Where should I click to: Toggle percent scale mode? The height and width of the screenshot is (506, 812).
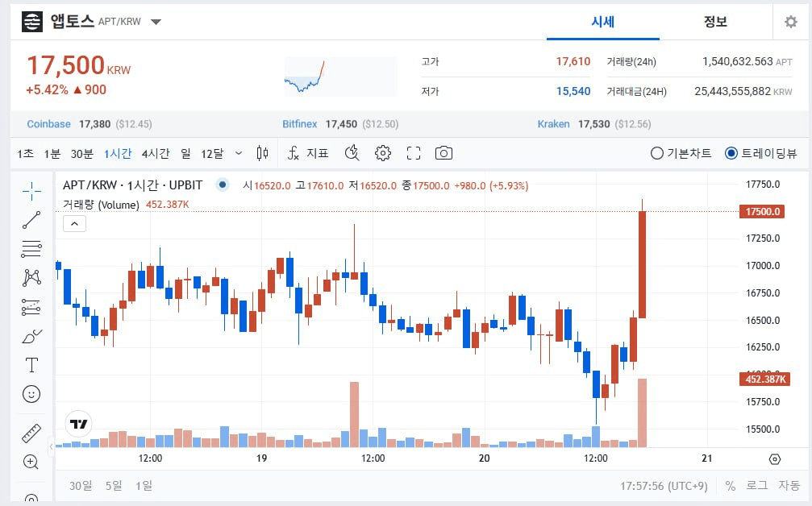(731, 486)
